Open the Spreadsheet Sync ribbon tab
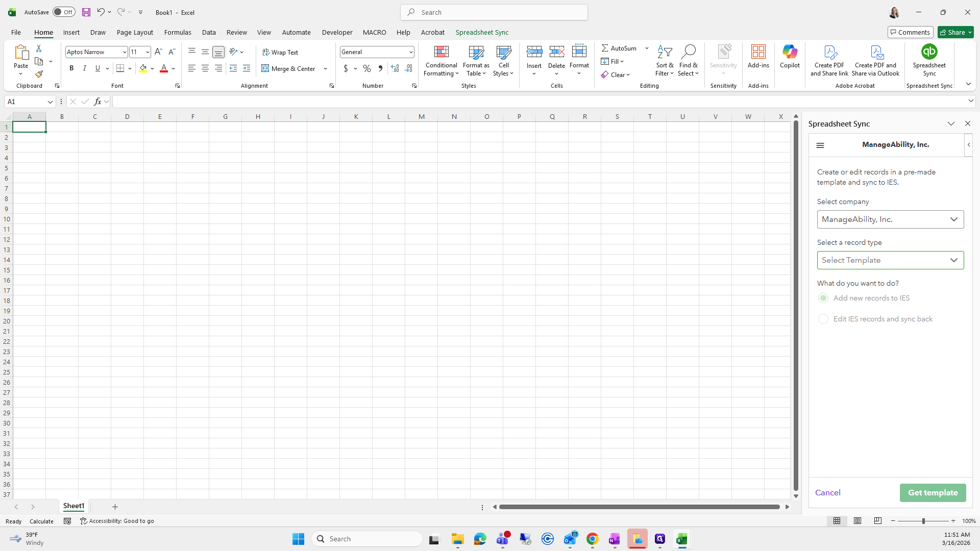980x551 pixels. (482, 32)
